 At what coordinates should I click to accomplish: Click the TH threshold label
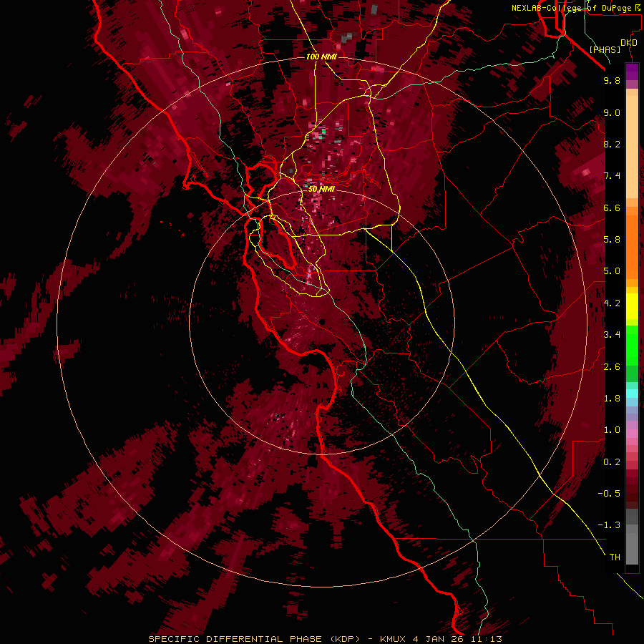coord(615,557)
